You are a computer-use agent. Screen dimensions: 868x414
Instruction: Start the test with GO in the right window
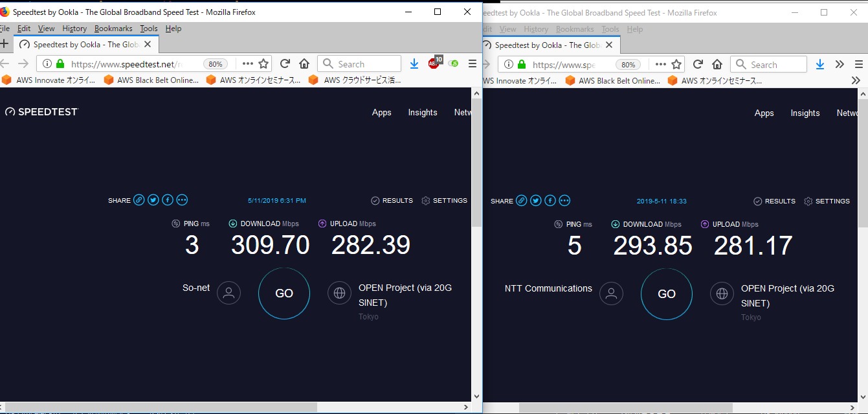click(x=667, y=294)
